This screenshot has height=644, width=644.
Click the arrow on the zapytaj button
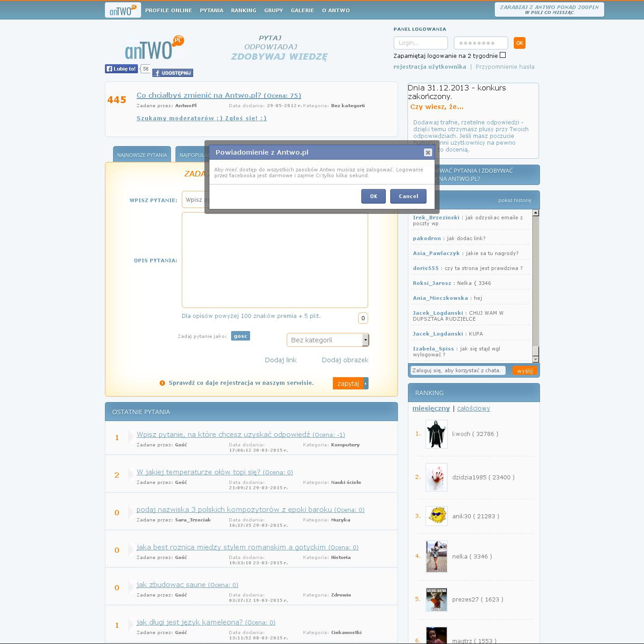coord(366,383)
